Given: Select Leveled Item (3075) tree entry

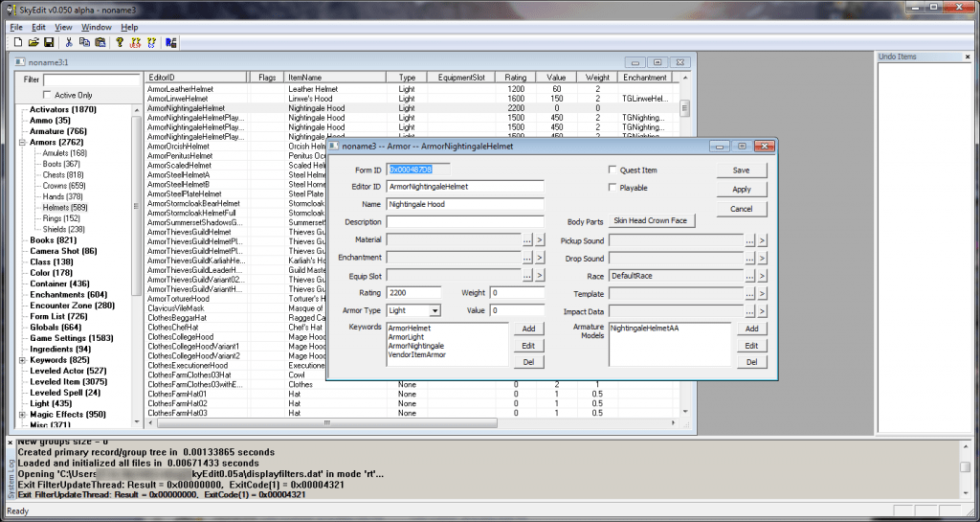Looking at the screenshot, I should coord(69,381).
